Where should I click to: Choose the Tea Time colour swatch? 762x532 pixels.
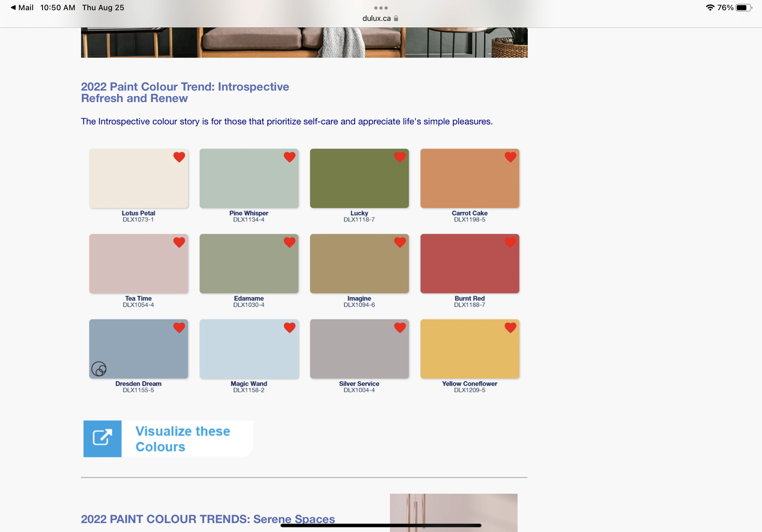138,264
